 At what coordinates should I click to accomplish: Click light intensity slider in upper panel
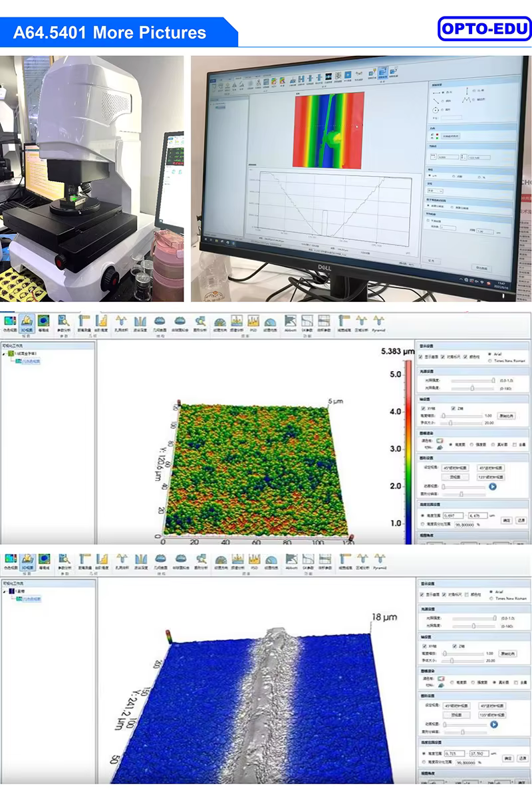click(x=473, y=380)
